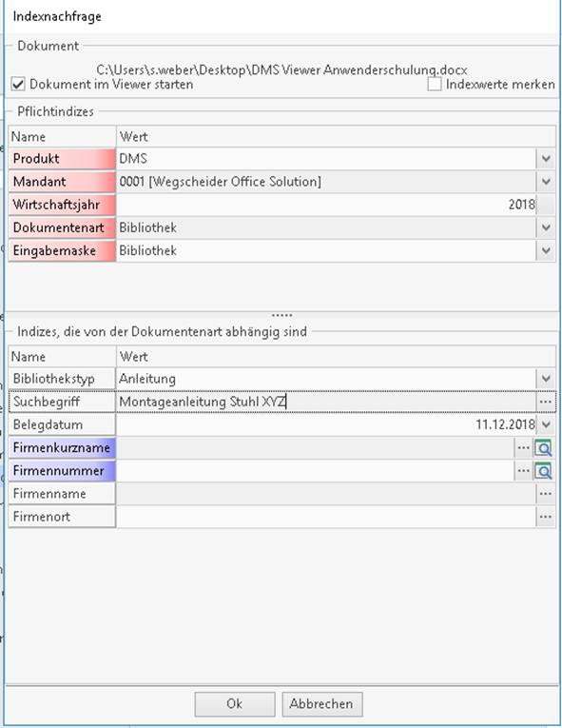This screenshot has width=562, height=728.
Task: Click ellipsis button in Firmenname row
Action: click(x=546, y=494)
